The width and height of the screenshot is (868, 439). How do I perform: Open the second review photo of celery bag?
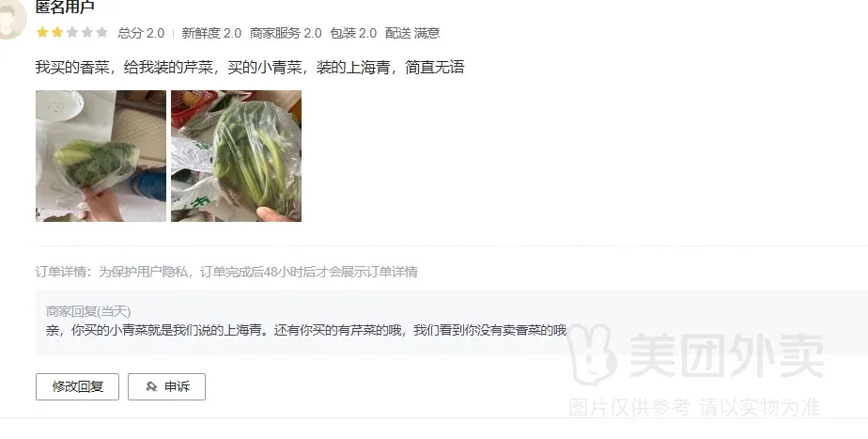coord(237,156)
